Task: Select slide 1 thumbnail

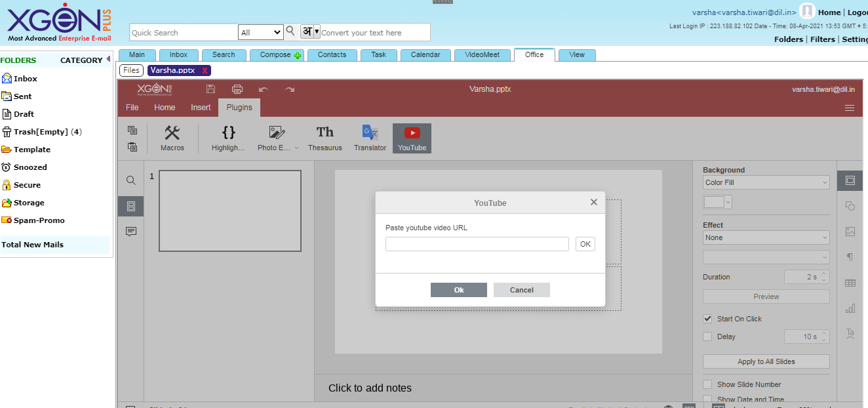Action: [230, 211]
